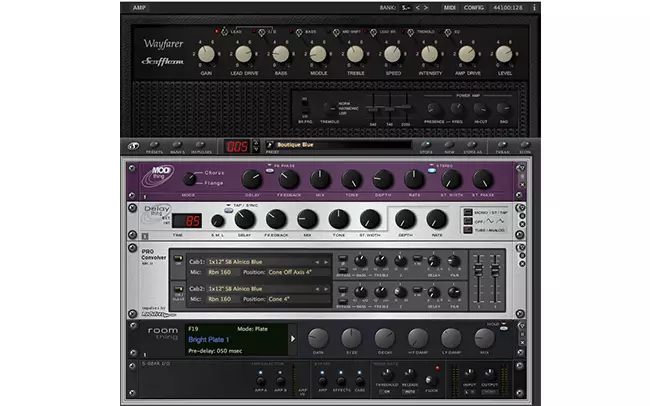Click the noise gate THRESHOLD knob
Image resolution: width=650 pixels, height=406 pixels.
click(x=387, y=375)
